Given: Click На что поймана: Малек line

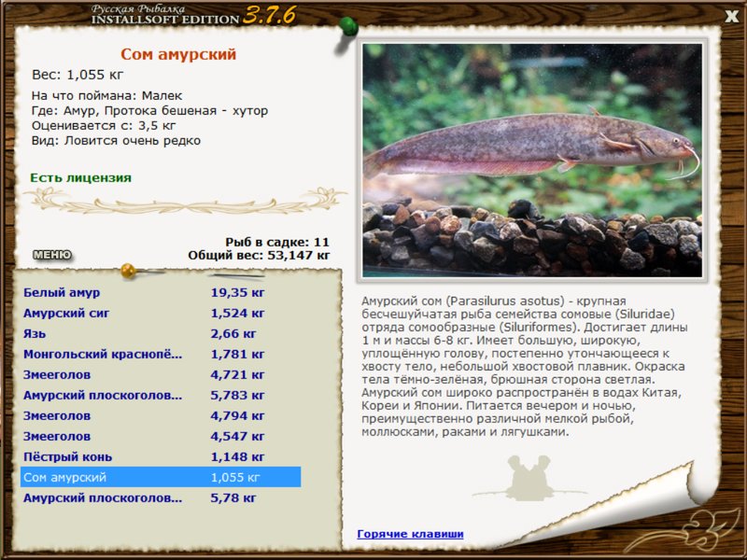Looking at the screenshot, I should tap(106, 95).
